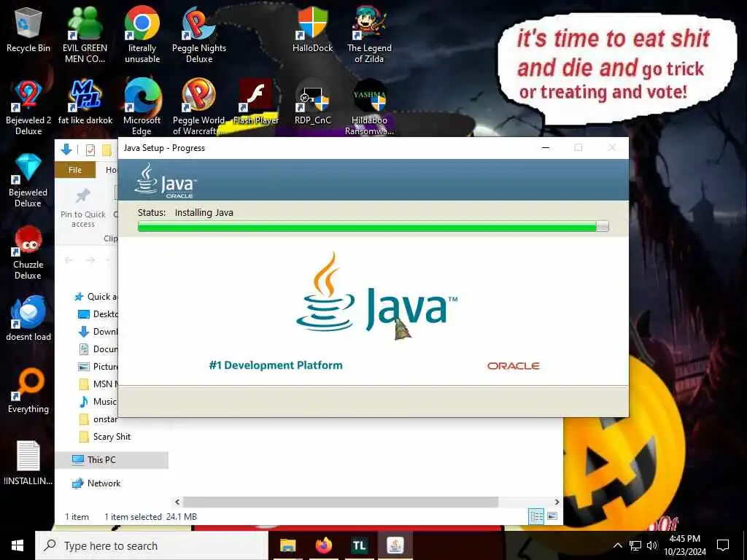Open Peggle World of Warcraft shortcut
747x560 pixels.
click(199, 107)
